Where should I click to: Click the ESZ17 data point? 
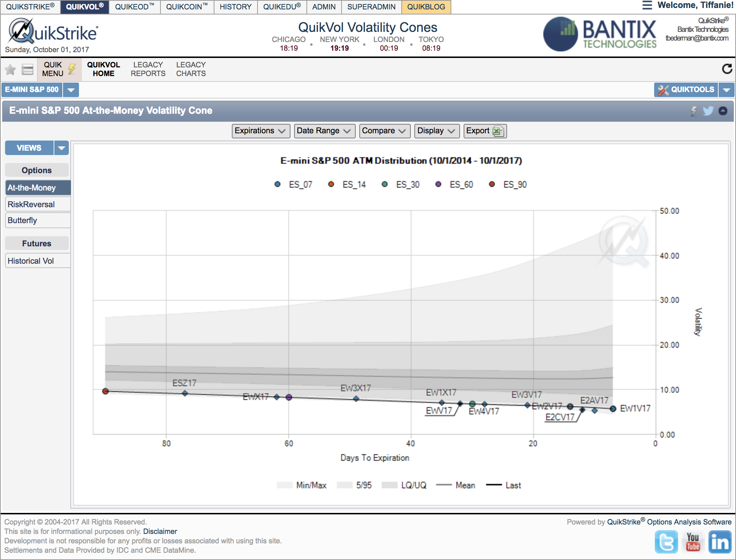point(185,393)
